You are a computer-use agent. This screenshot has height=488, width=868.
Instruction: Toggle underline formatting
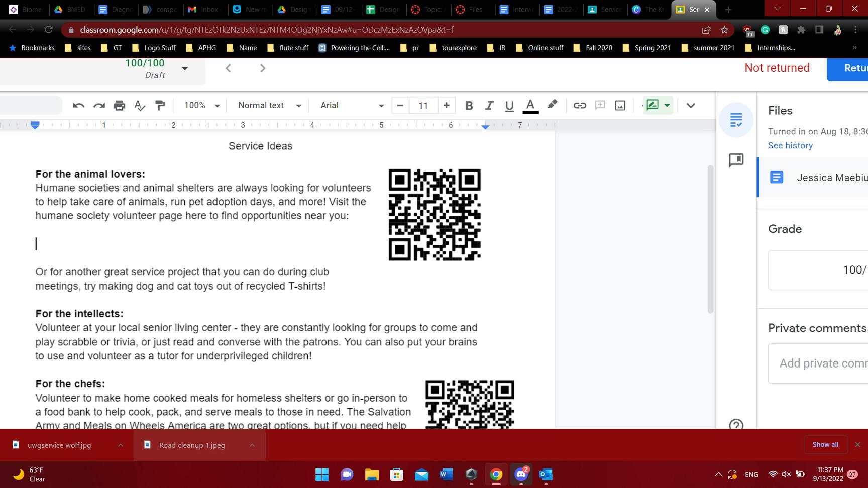(x=509, y=105)
